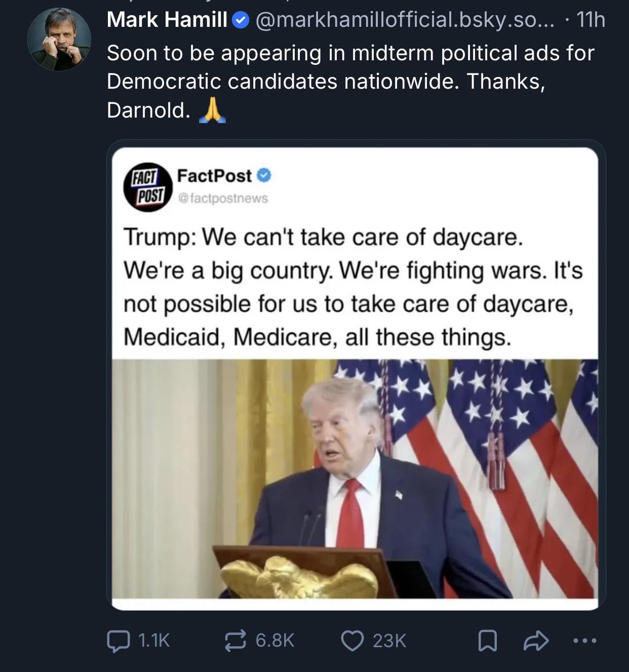Click the FactPost verified checkmark

click(264, 175)
